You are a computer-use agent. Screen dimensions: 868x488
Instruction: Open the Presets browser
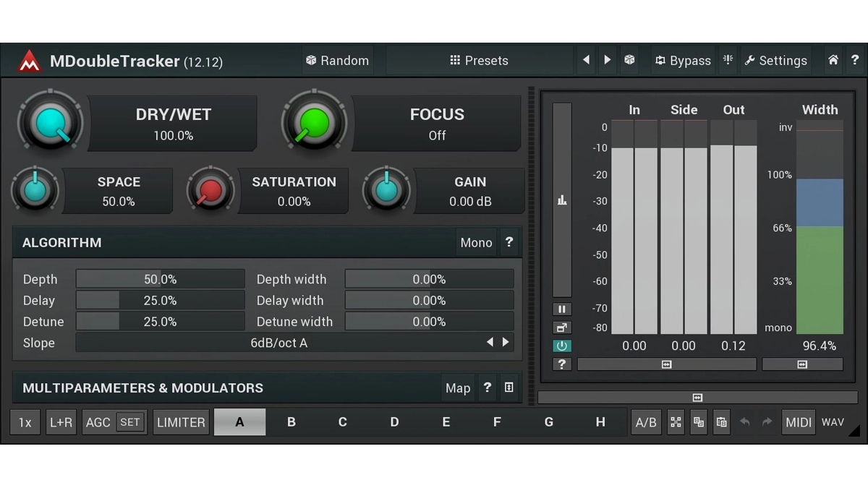tap(479, 61)
